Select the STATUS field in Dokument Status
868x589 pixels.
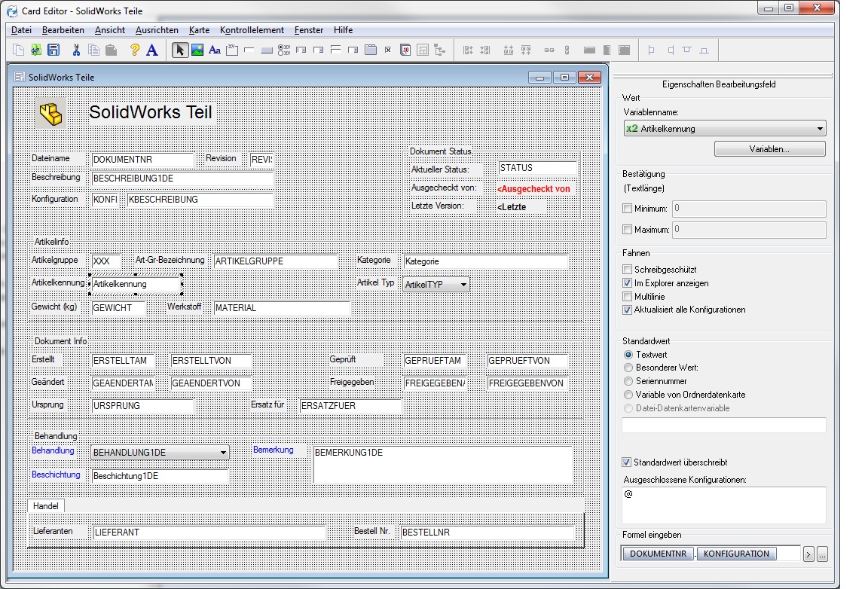538,168
